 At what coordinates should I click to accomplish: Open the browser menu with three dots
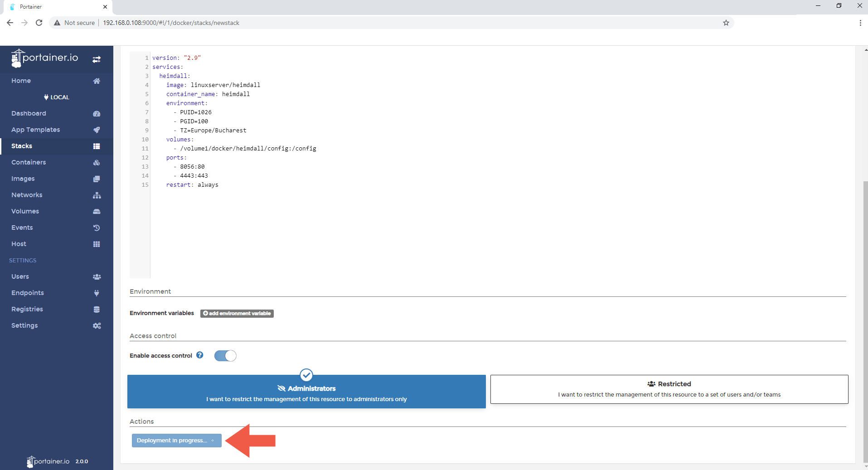coord(860,23)
